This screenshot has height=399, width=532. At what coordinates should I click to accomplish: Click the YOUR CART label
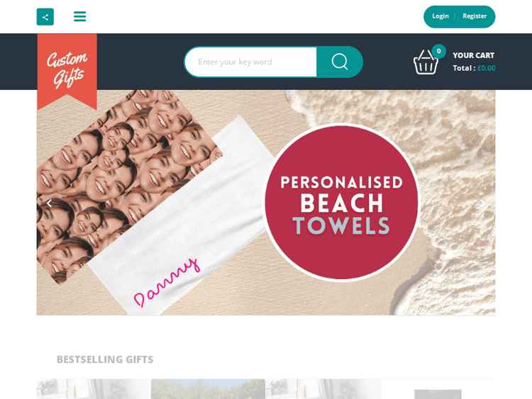tap(473, 55)
